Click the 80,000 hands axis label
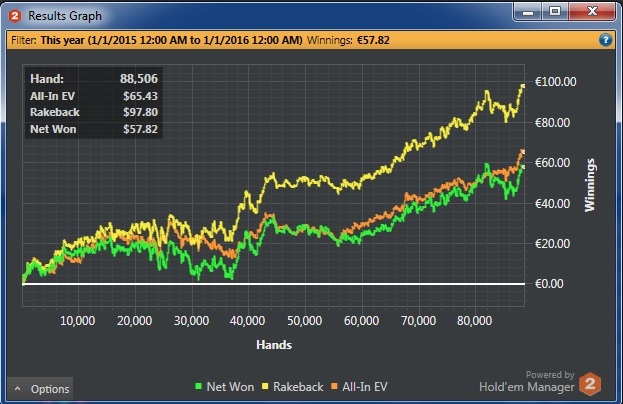Screen dimensions: 623x404 click(474, 321)
